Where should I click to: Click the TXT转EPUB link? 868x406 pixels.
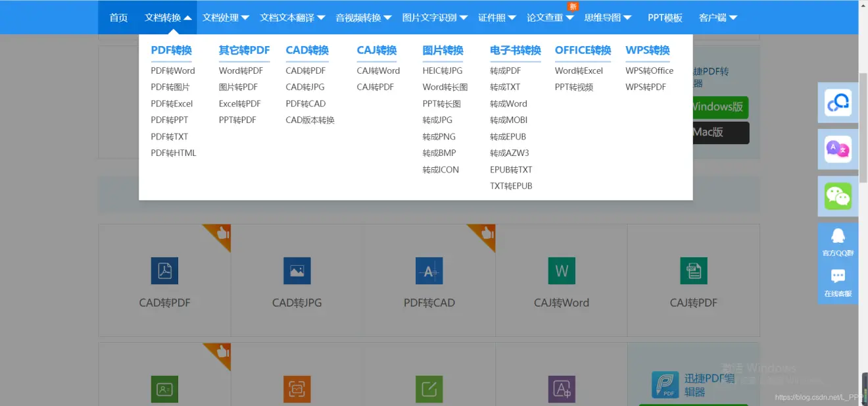click(x=511, y=186)
